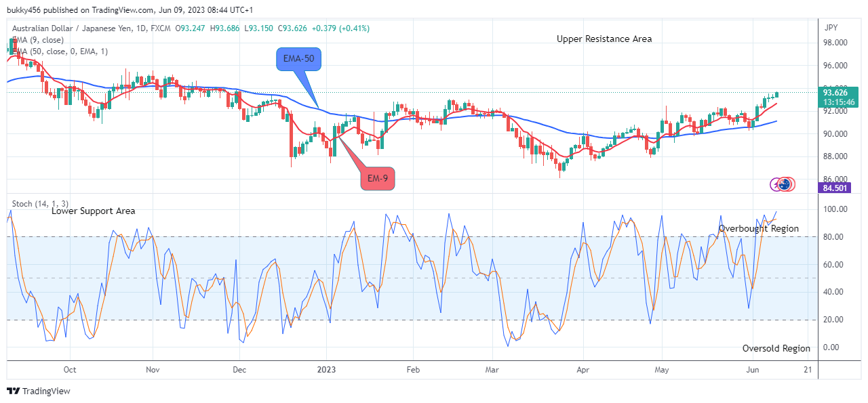Select the blue EMA-50 callout label
This screenshot has width=868, height=403.
click(298, 60)
